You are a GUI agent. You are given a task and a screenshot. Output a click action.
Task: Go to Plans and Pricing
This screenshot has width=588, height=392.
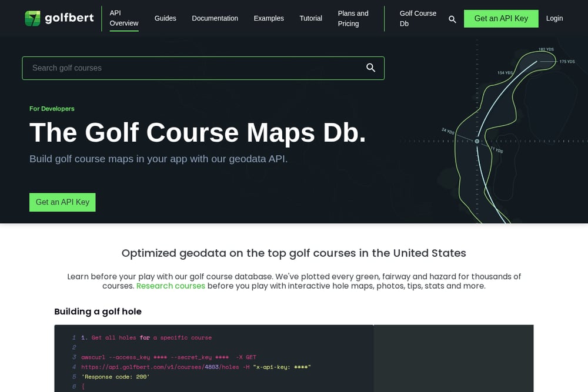pos(353,18)
